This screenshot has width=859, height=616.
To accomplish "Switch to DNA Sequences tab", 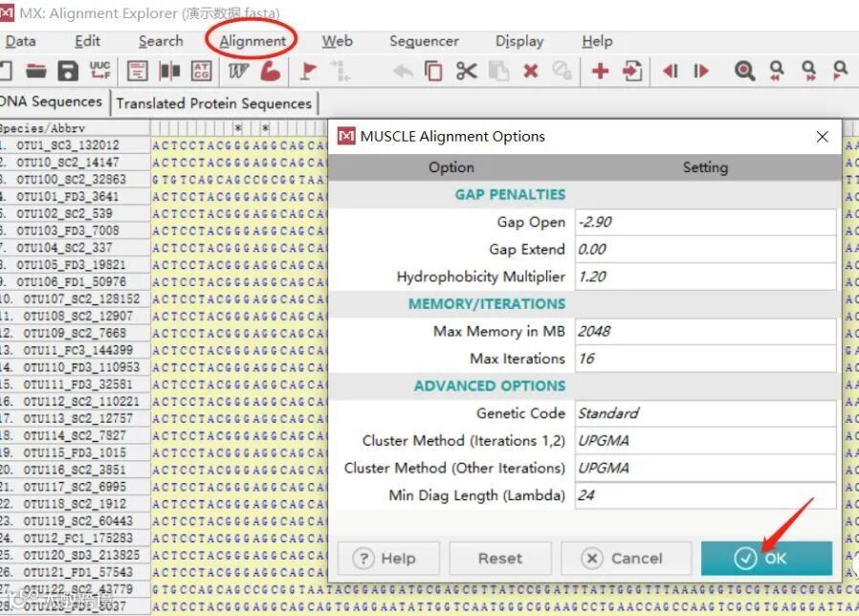I will [52, 102].
